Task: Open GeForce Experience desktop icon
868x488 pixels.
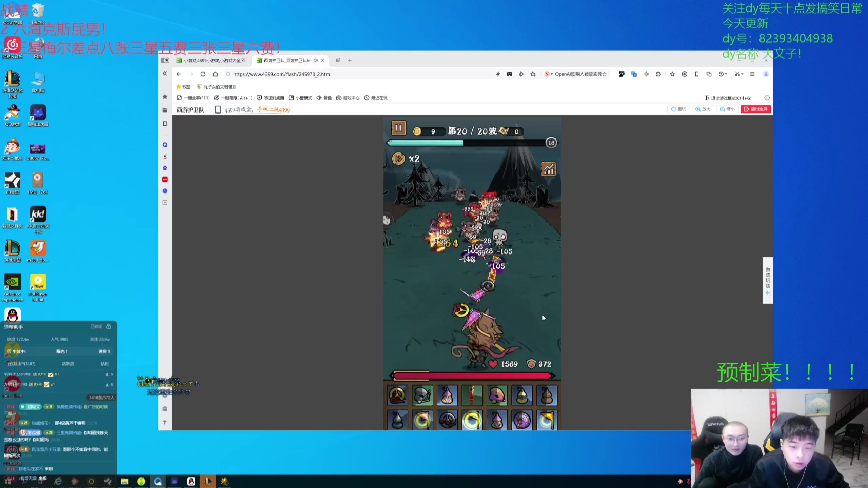Action: click(13, 288)
